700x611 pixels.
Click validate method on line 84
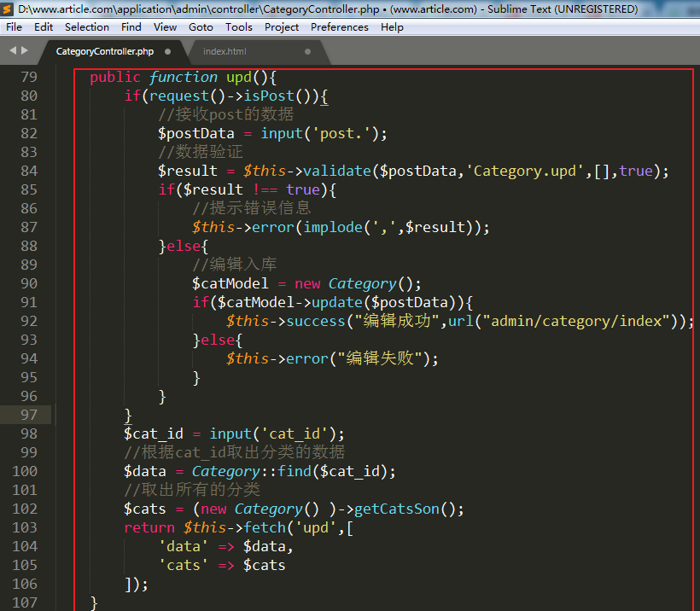337,171
